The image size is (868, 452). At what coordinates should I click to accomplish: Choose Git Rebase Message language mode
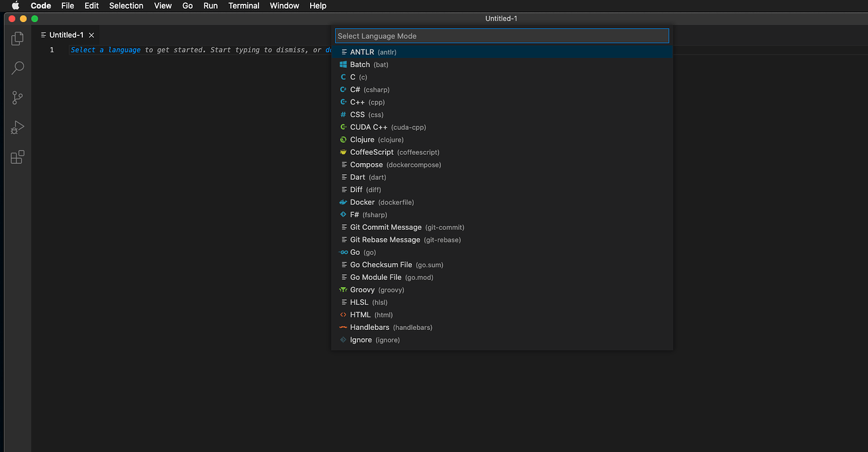pyautogui.click(x=502, y=240)
